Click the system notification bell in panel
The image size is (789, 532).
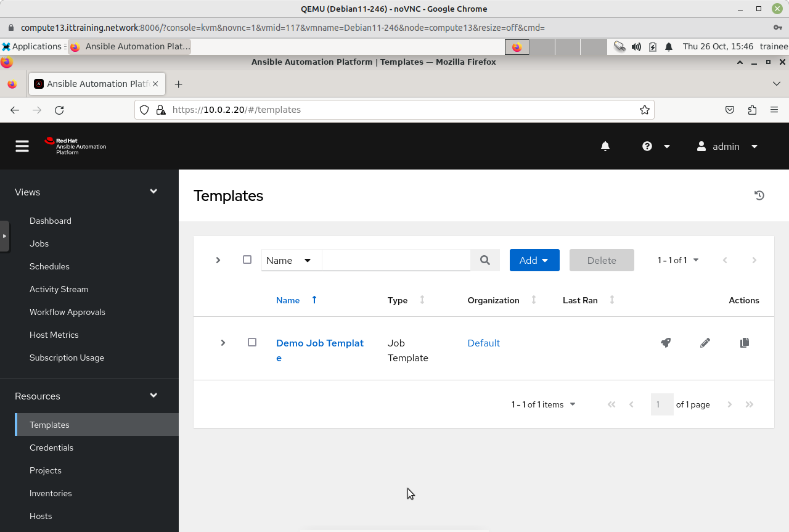(x=668, y=46)
